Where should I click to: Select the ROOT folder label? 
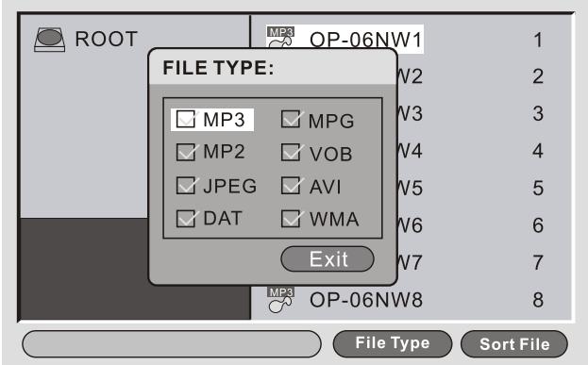[x=107, y=39]
